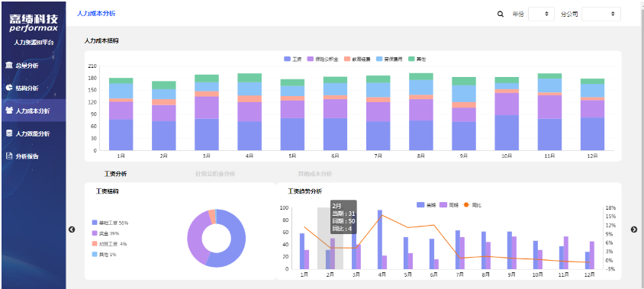This screenshot has height=289, width=644.
Task: Click the 2月 tooltip box in trend chart
Action: pos(343,217)
